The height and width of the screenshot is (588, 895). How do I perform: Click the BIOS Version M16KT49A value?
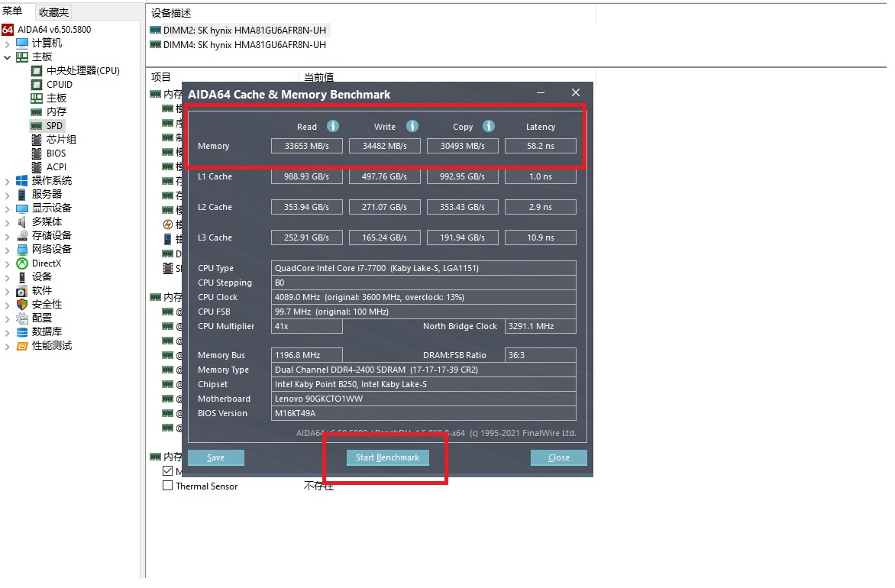[424, 413]
